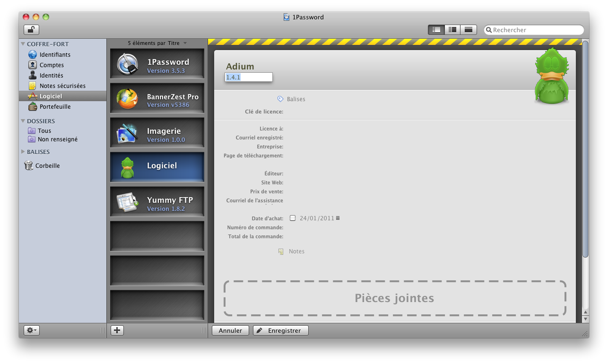Select the 1Password app icon entry
608x364 pixels.
128,64
